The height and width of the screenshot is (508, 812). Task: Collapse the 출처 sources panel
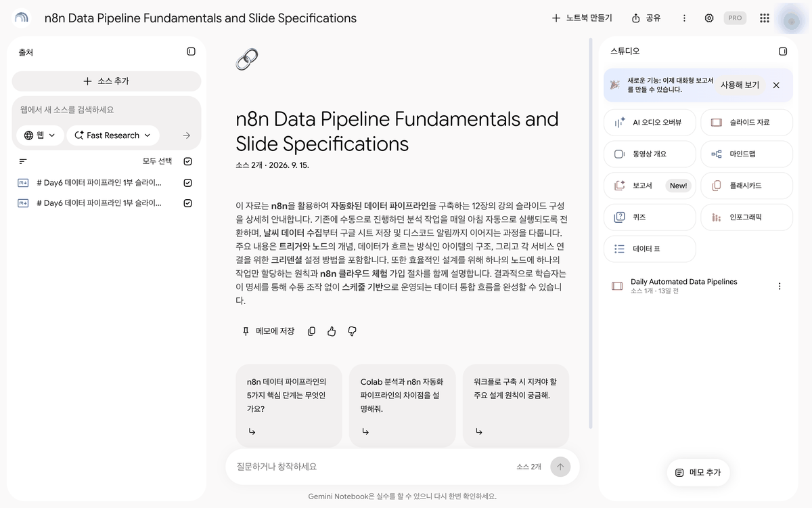(x=191, y=51)
